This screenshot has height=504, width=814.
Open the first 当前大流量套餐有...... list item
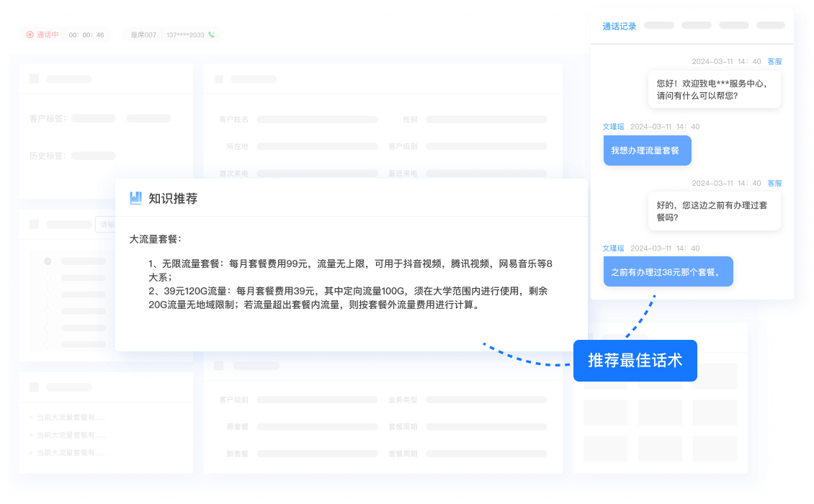click(71, 418)
